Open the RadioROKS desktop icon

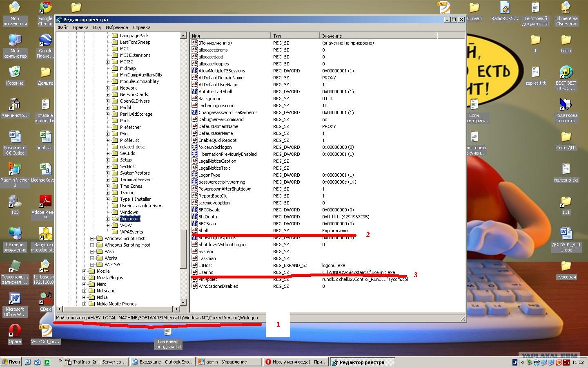[x=505, y=11]
